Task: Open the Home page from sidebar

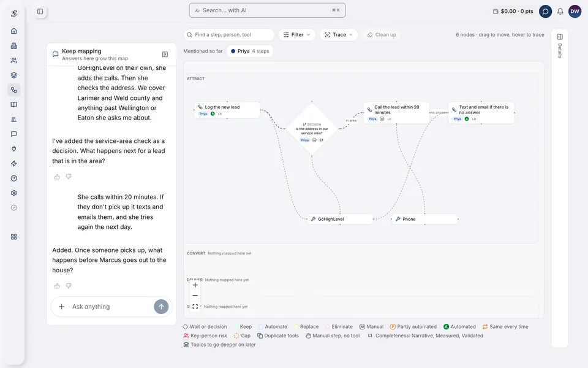Action: point(14,31)
